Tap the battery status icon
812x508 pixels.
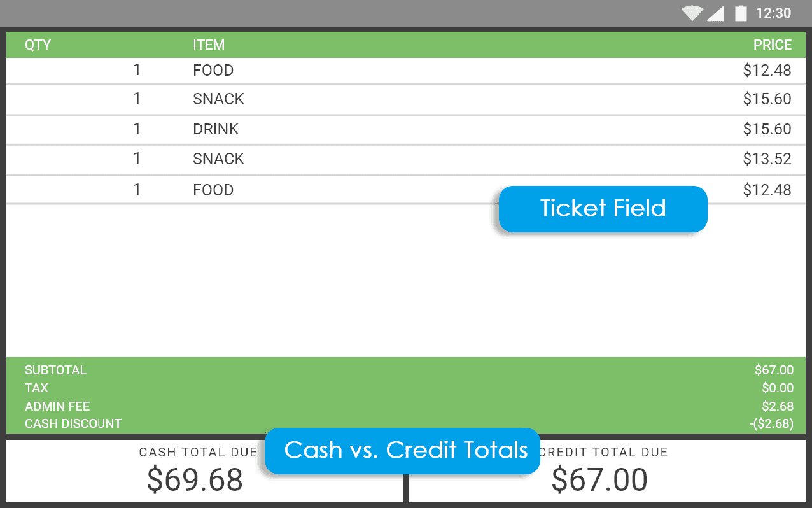tap(741, 13)
